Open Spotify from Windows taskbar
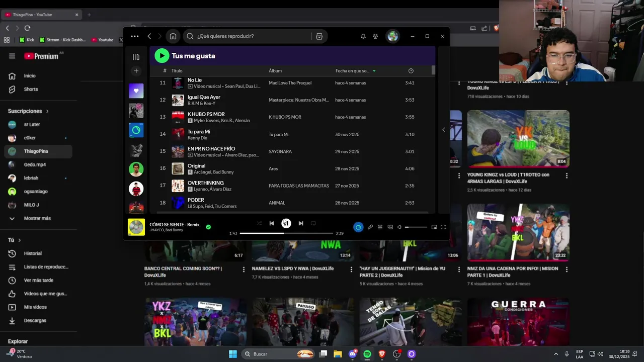The height and width of the screenshot is (362, 644). (x=367, y=354)
